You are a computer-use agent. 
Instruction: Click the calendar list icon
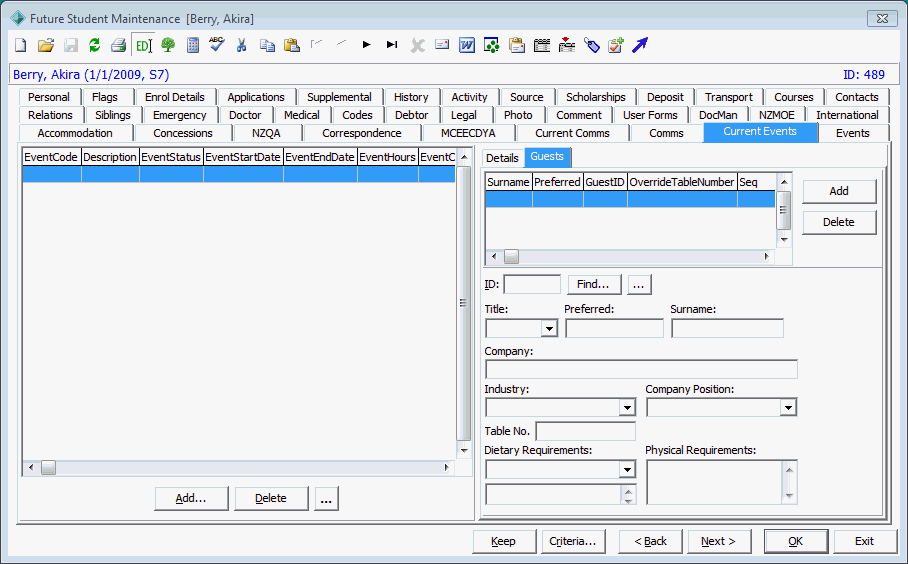541,45
